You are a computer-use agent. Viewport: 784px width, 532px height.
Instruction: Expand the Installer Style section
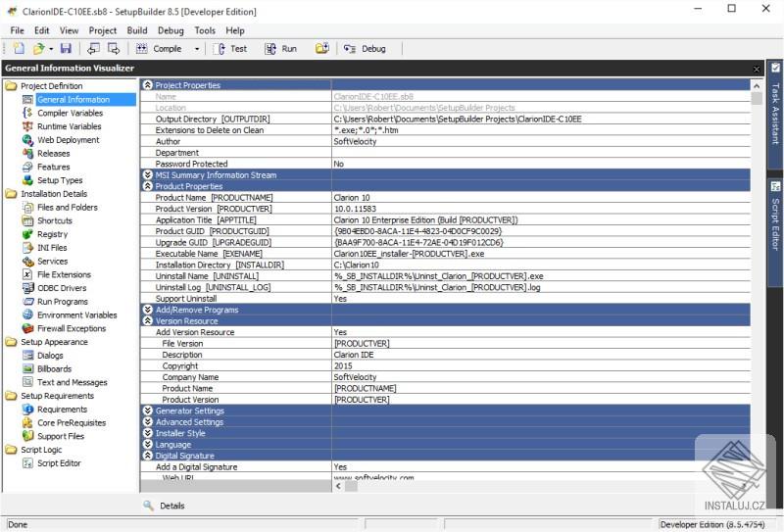pos(148,433)
